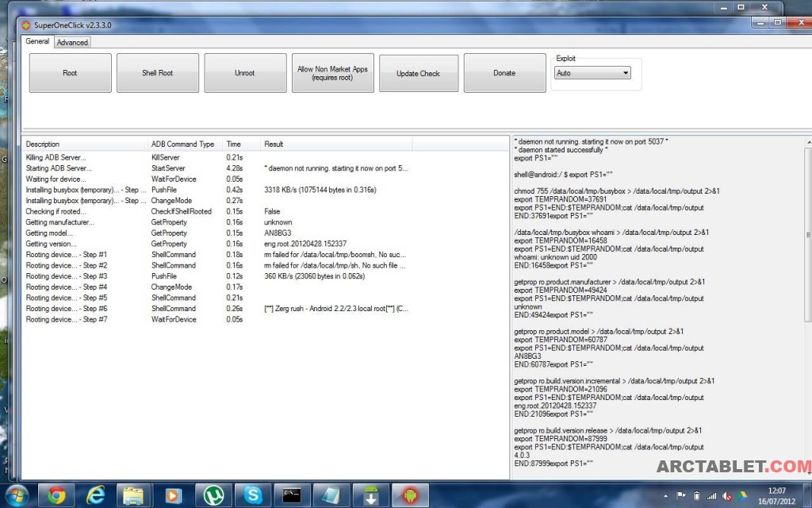The width and height of the screenshot is (812, 508).
Task: Click the '3318 KB/s' result cell
Action: tap(320, 190)
